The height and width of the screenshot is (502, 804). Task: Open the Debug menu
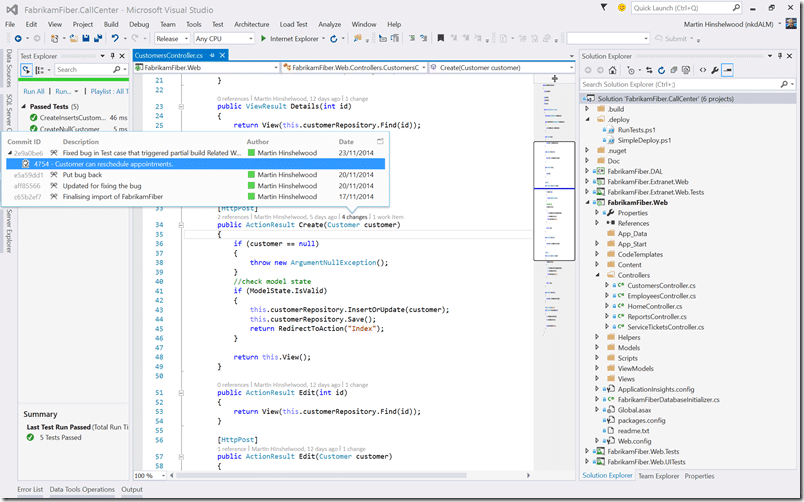pyautogui.click(x=139, y=24)
